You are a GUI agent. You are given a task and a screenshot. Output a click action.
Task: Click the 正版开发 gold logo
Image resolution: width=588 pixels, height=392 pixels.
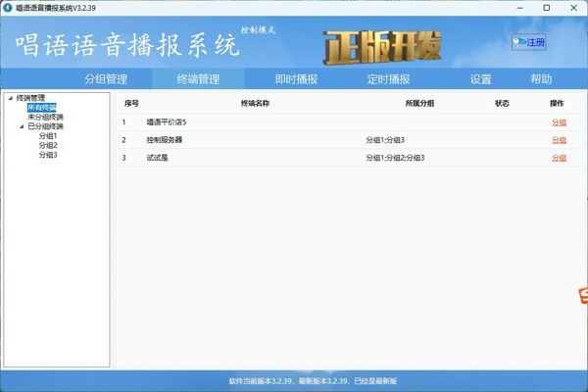383,46
